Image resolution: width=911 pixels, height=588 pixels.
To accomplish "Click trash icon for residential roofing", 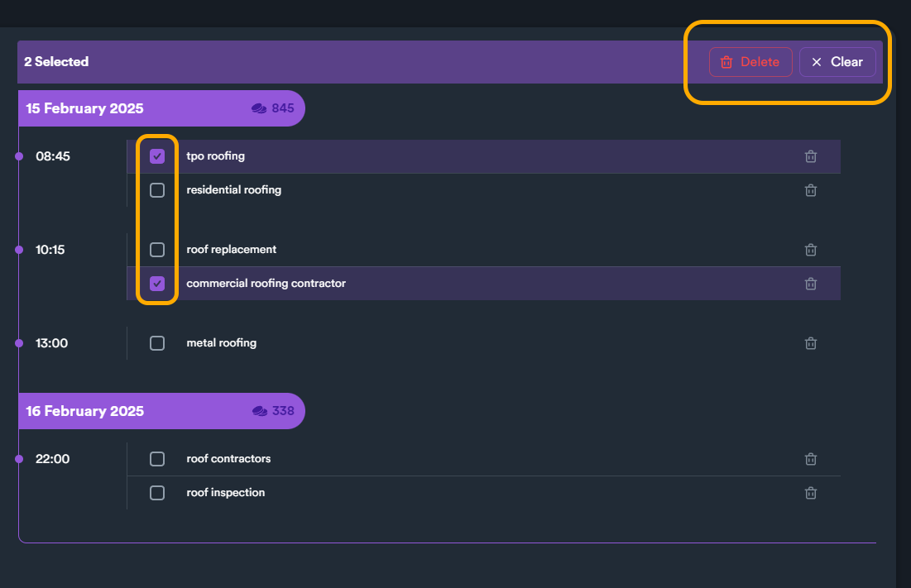I will point(811,190).
